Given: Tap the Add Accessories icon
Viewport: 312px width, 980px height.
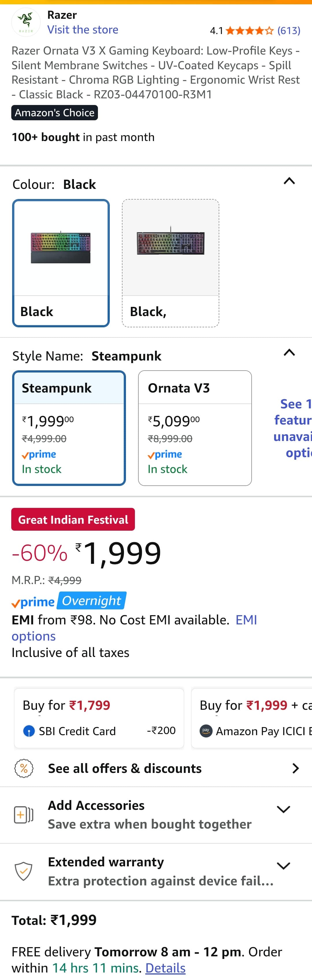Looking at the screenshot, I should pos(24,815).
